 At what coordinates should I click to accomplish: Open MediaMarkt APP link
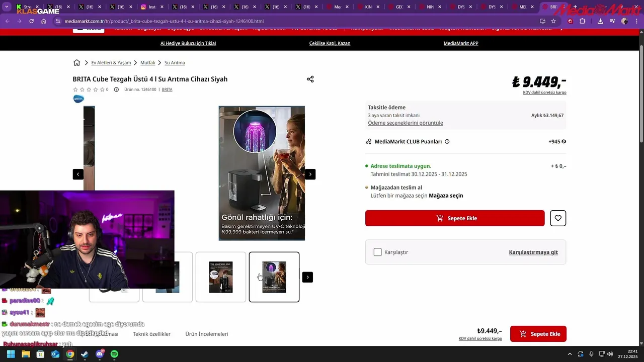(461, 43)
